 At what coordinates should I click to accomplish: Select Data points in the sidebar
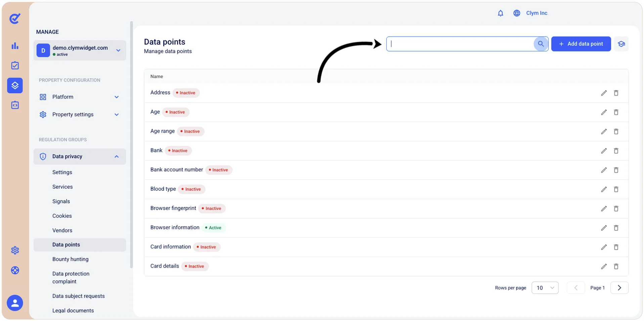(80, 245)
